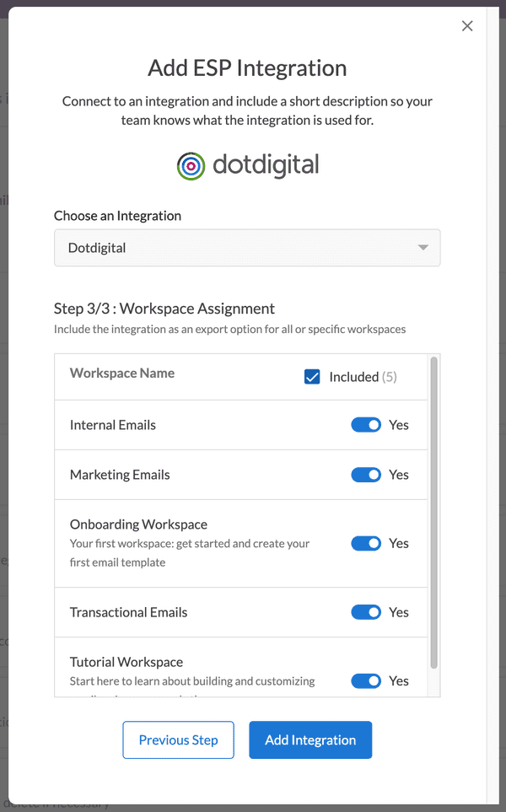Select the Internal Emails workspace row
The width and height of the screenshot is (506, 812).
[x=112, y=424]
